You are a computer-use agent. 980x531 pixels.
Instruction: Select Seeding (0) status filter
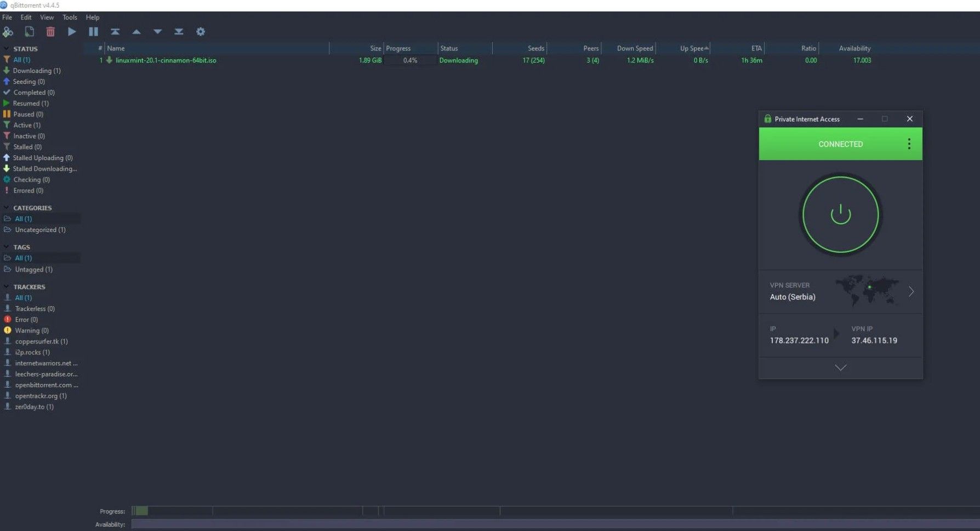(x=29, y=82)
